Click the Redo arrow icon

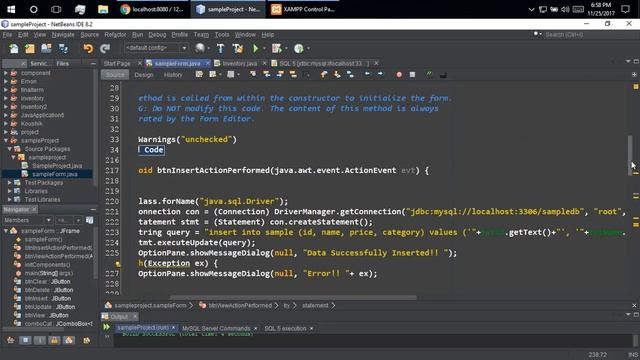105,49
